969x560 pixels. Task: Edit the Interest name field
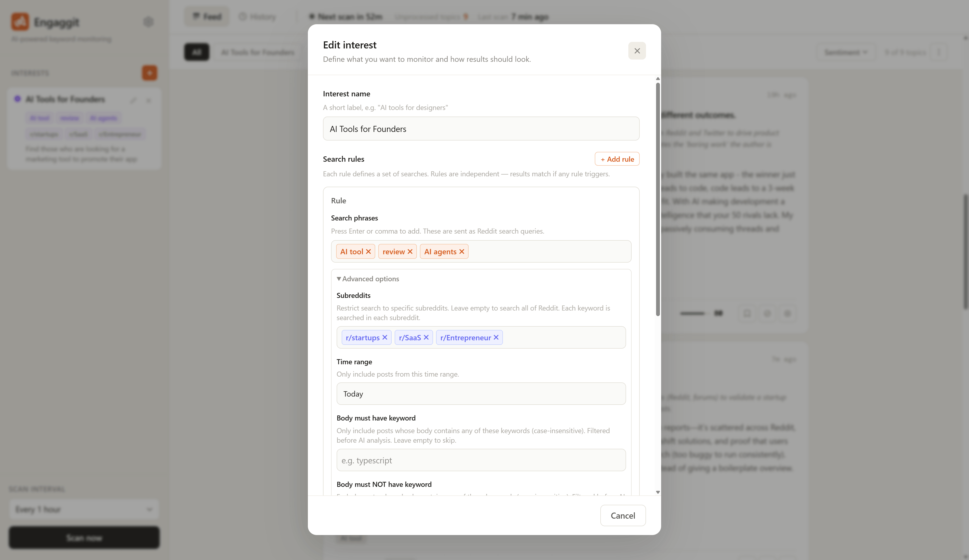481,129
